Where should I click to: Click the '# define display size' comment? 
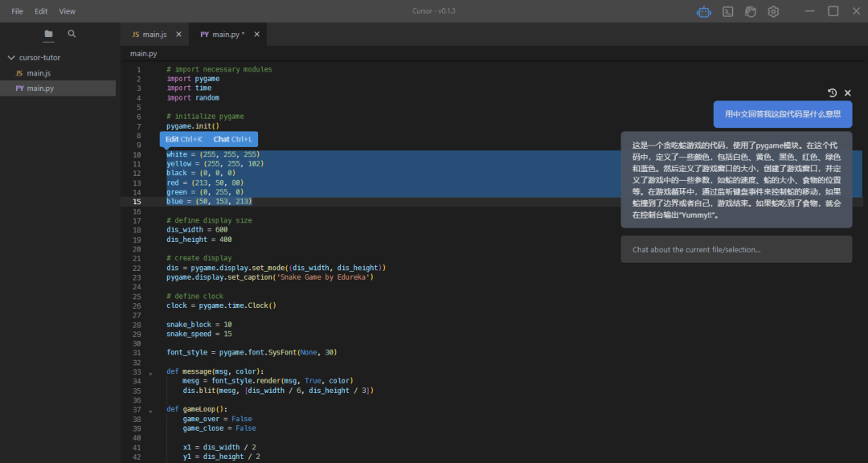(209, 220)
